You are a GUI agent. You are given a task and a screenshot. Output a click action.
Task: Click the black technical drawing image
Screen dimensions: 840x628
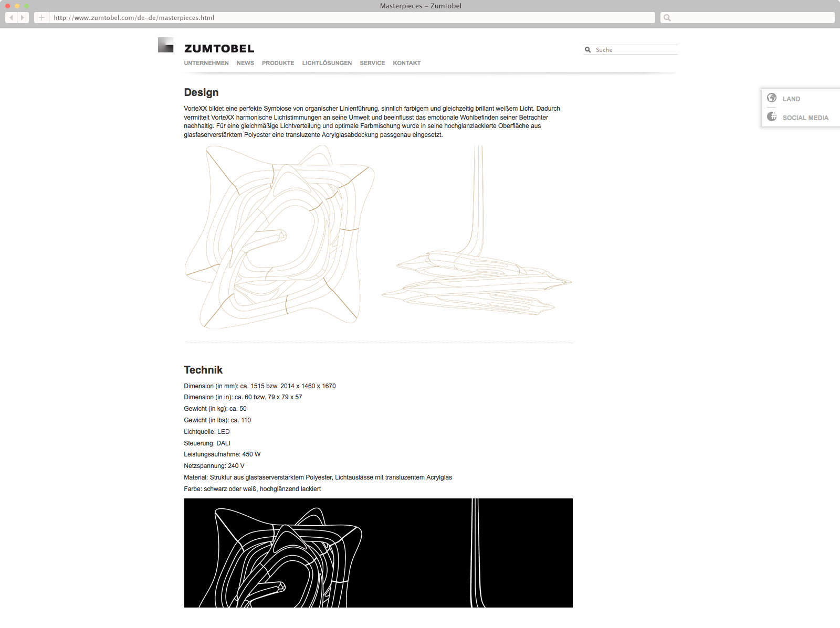(x=379, y=553)
